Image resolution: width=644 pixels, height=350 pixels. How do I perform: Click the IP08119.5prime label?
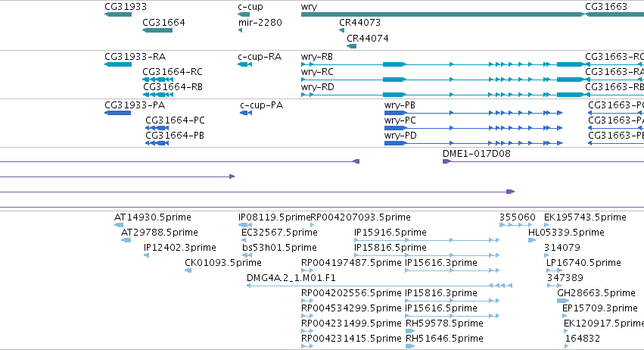point(275,217)
